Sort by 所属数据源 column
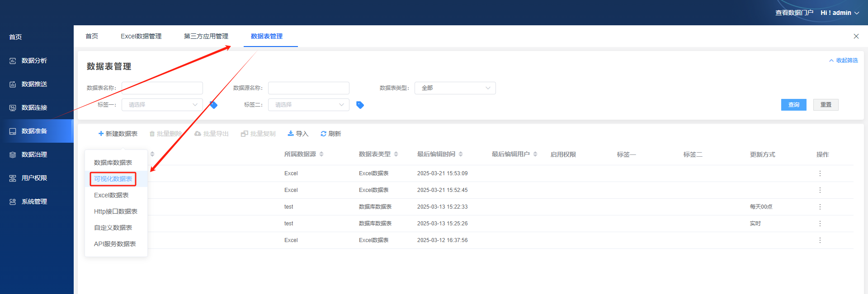The image size is (868, 294). point(321,154)
